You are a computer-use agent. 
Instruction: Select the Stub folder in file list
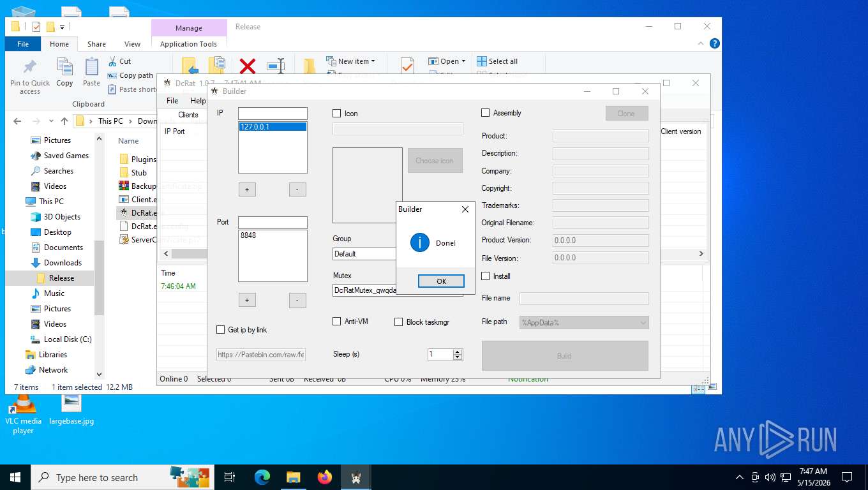pyautogui.click(x=133, y=173)
